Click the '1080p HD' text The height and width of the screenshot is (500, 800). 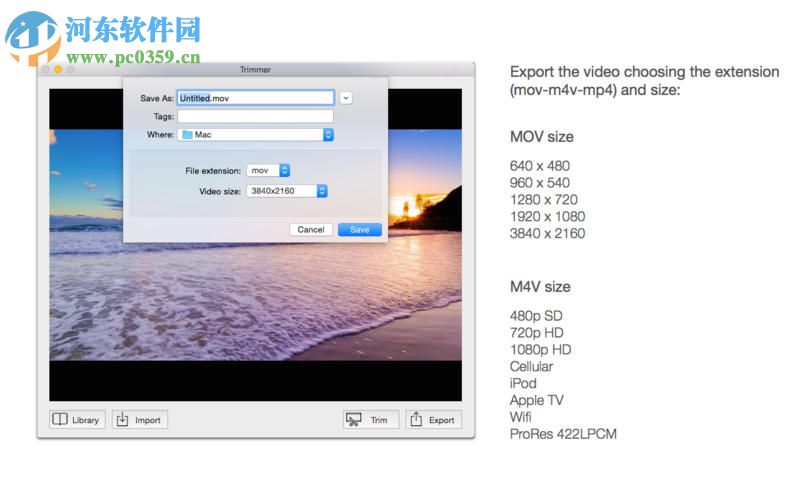pyautogui.click(x=541, y=349)
